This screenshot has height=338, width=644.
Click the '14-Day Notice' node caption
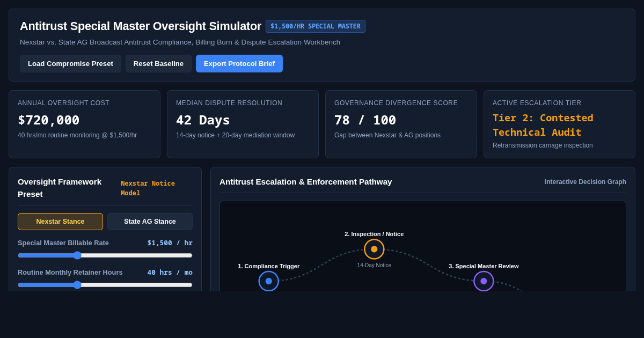374,265
